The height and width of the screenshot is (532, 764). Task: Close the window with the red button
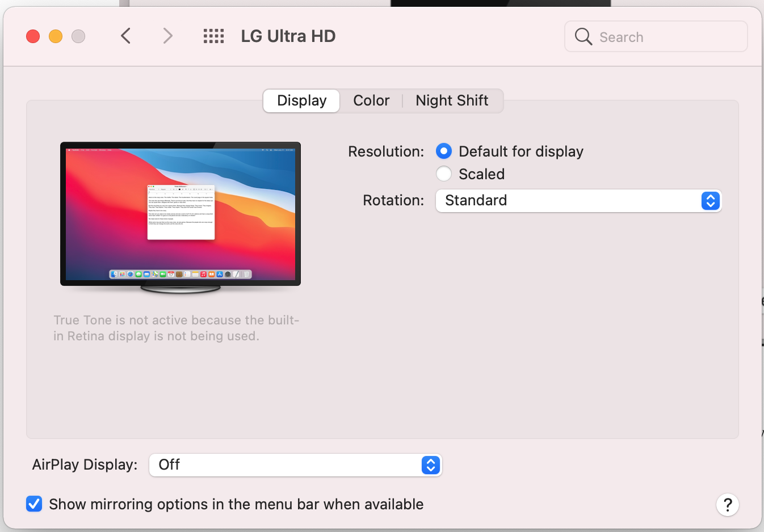point(33,36)
